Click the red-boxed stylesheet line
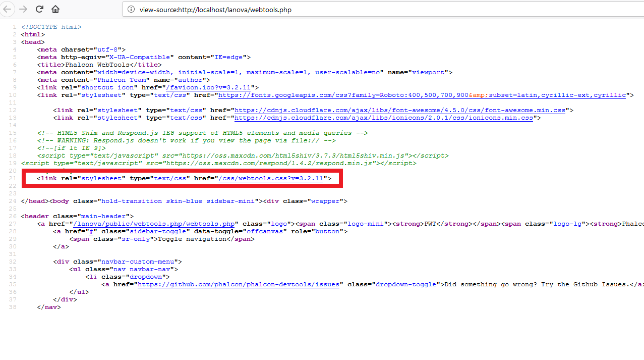Viewport: 644px width, 360px height. pos(182,178)
